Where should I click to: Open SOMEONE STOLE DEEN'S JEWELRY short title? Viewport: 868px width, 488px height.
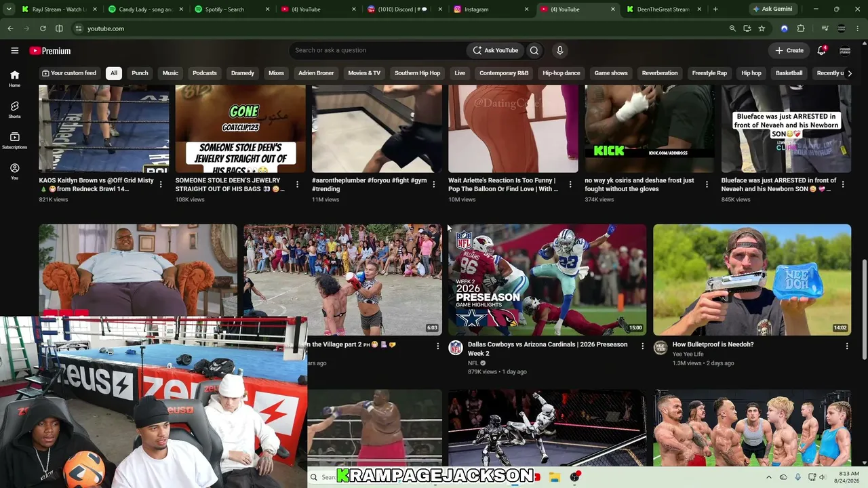click(229, 185)
